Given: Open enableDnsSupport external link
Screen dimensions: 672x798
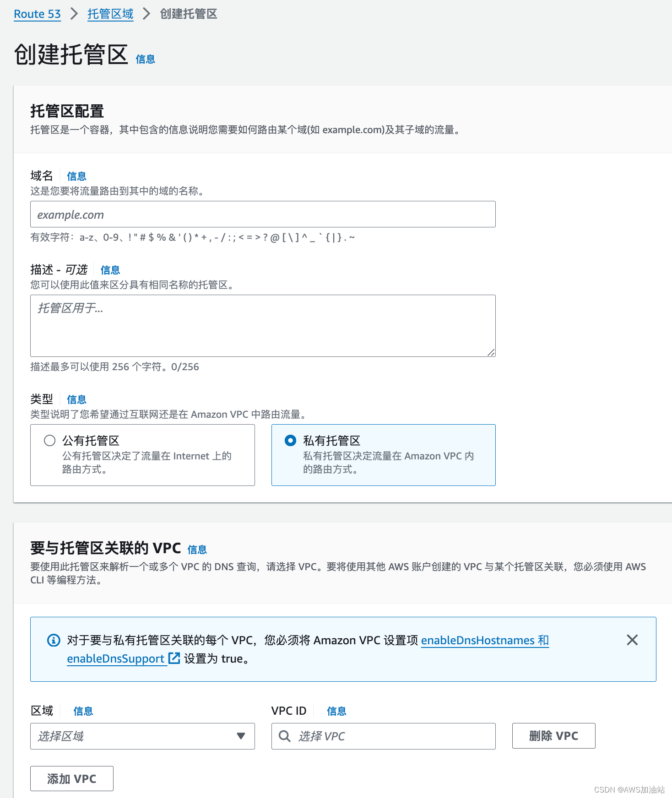Looking at the screenshot, I should (123, 658).
